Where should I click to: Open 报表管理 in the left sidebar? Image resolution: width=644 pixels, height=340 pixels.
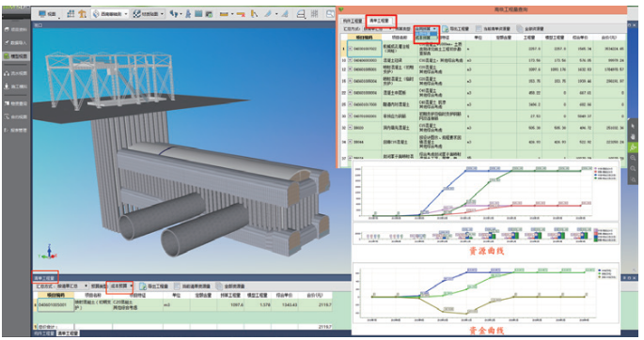tap(16, 130)
